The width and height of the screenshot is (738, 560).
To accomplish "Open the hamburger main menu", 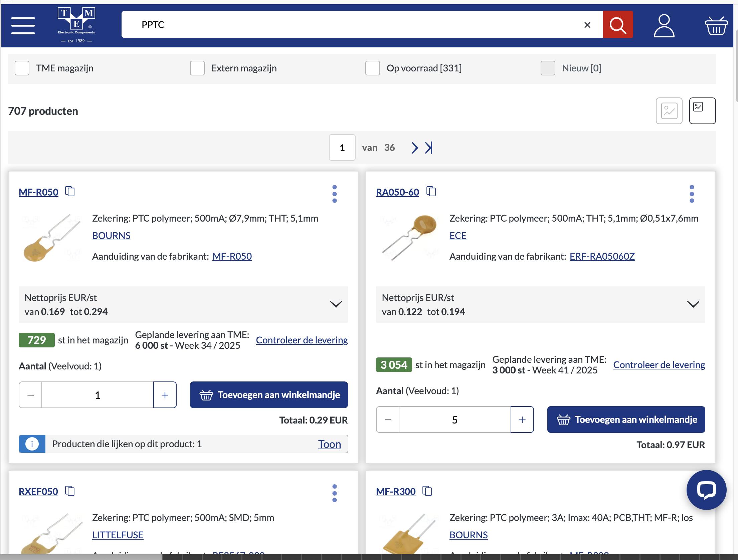I will [x=23, y=26].
